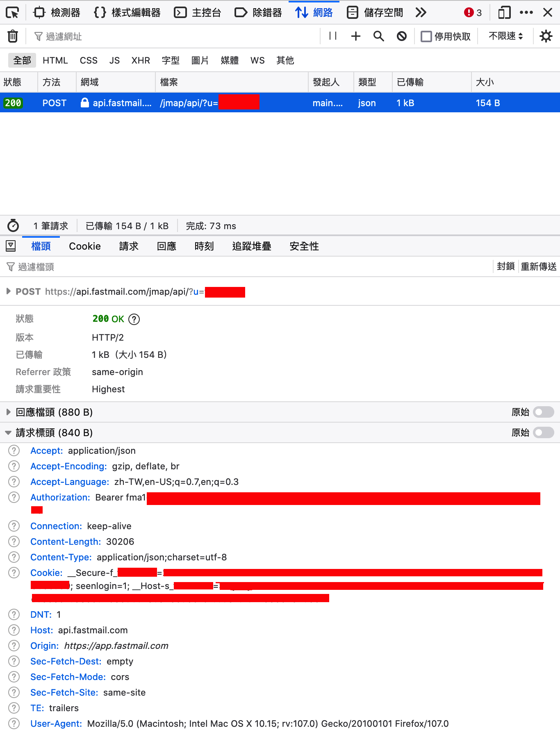Open the 請求 request tab

pyautogui.click(x=129, y=246)
